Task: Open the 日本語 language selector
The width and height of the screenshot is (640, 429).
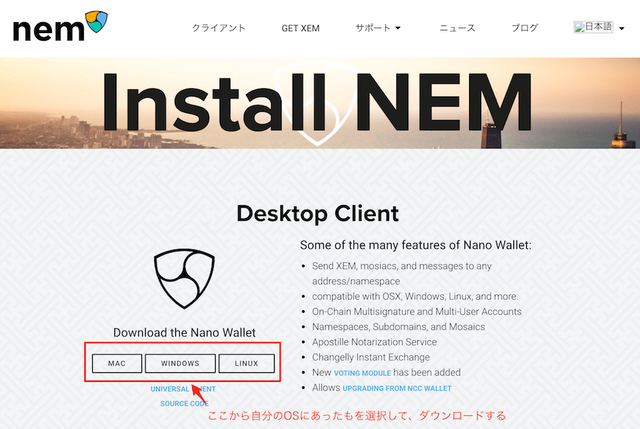Action: [599, 27]
